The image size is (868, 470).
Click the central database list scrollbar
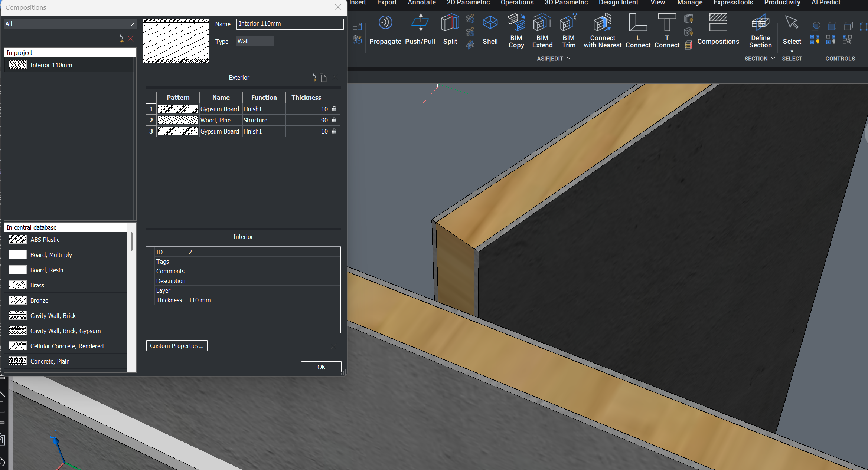(131, 241)
